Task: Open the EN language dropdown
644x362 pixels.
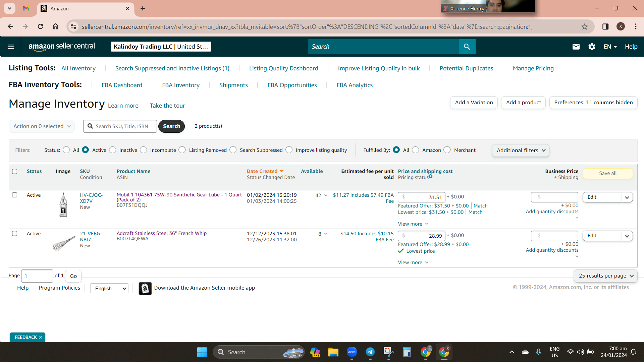Action: click(610, 47)
